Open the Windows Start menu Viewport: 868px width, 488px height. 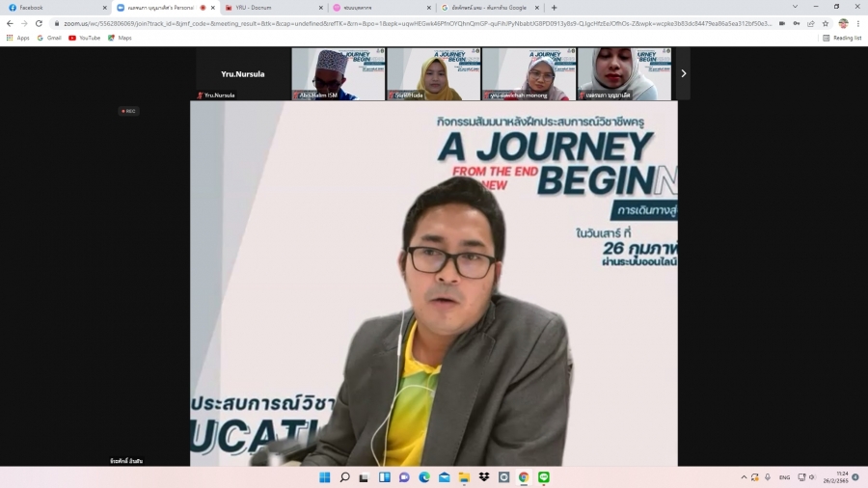click(324, 477)
